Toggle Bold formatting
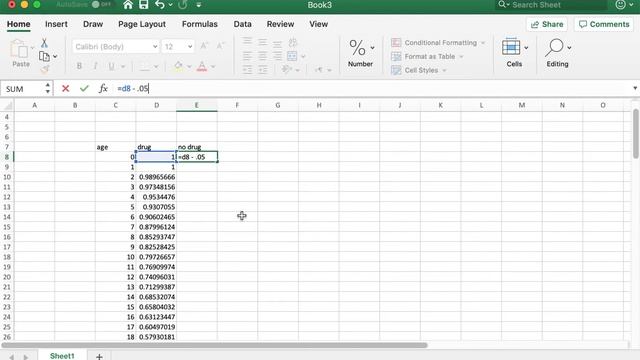 click(79, 66)
